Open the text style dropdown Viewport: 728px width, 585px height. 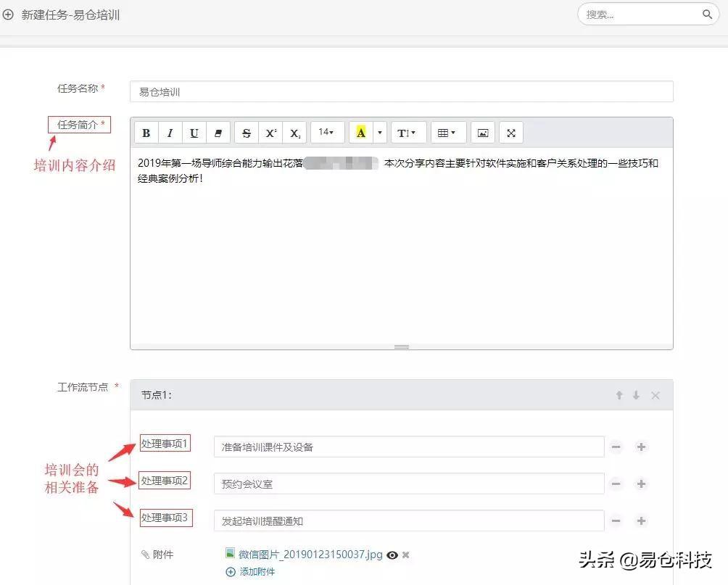coord(408,132)
